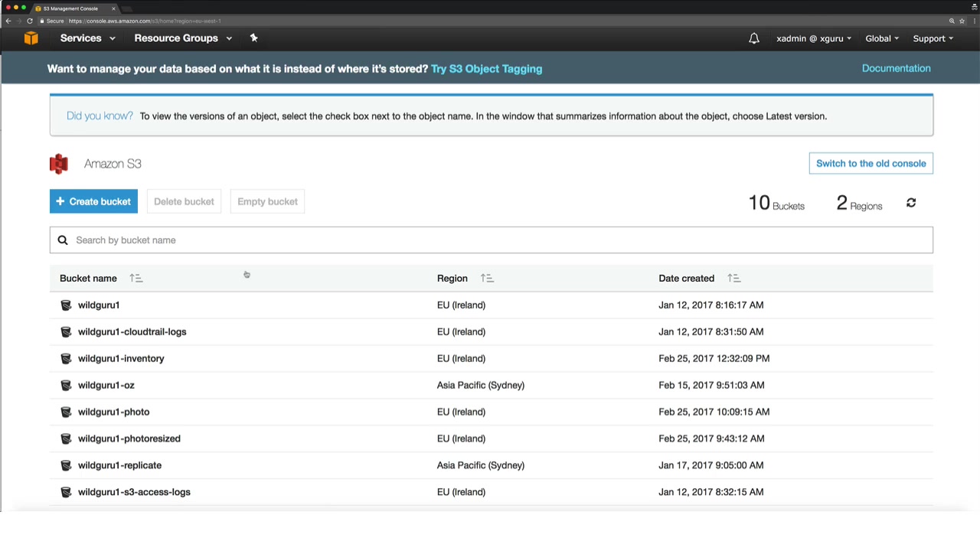The image size is (980, 551).
Task: Click the pin shortcuts icon
Action: 254,38
